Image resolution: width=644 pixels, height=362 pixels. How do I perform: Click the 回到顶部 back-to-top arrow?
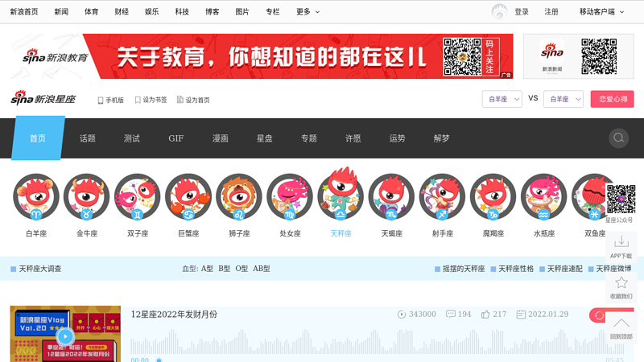coord(621,323)
